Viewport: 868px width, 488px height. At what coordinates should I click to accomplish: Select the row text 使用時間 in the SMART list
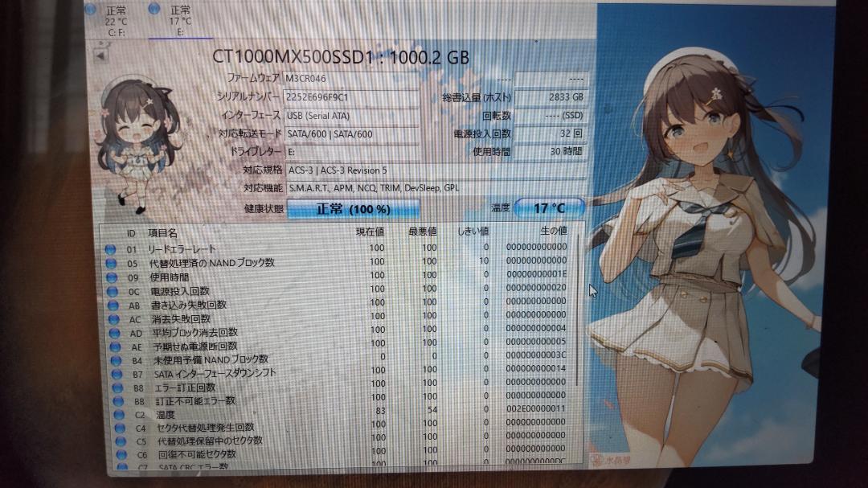click(170, 277)
